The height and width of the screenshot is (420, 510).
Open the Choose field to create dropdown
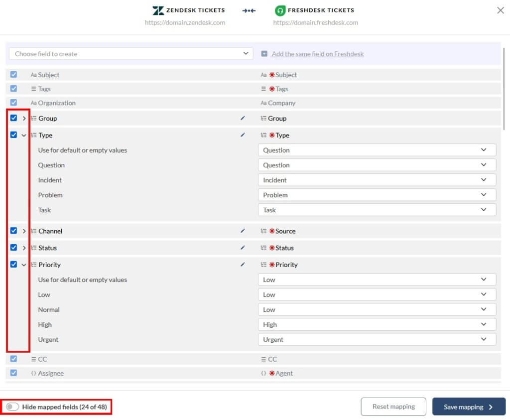click(131, 54)
